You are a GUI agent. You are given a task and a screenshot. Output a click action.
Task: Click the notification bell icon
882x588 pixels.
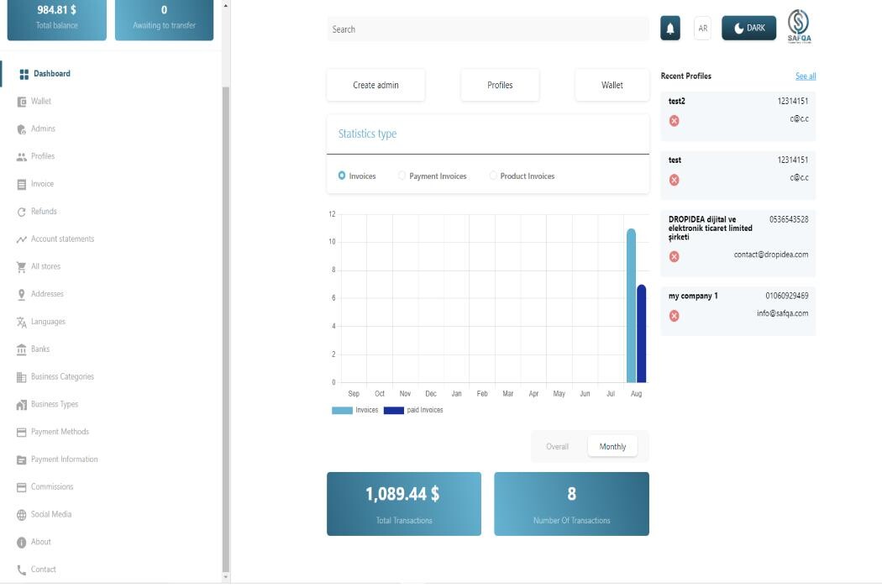pos(670,29)
